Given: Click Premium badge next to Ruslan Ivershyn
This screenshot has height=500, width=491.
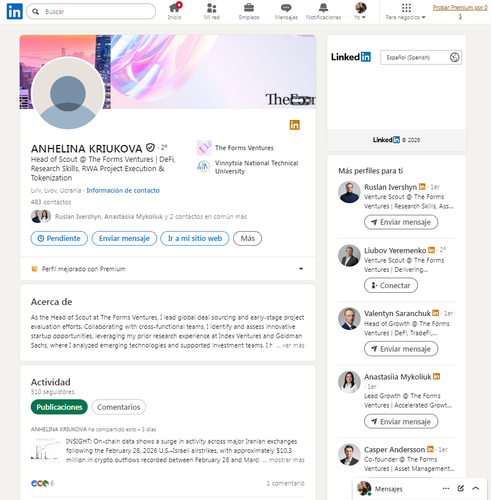Looking at the screenshot, I should click(x=422, y=187).
